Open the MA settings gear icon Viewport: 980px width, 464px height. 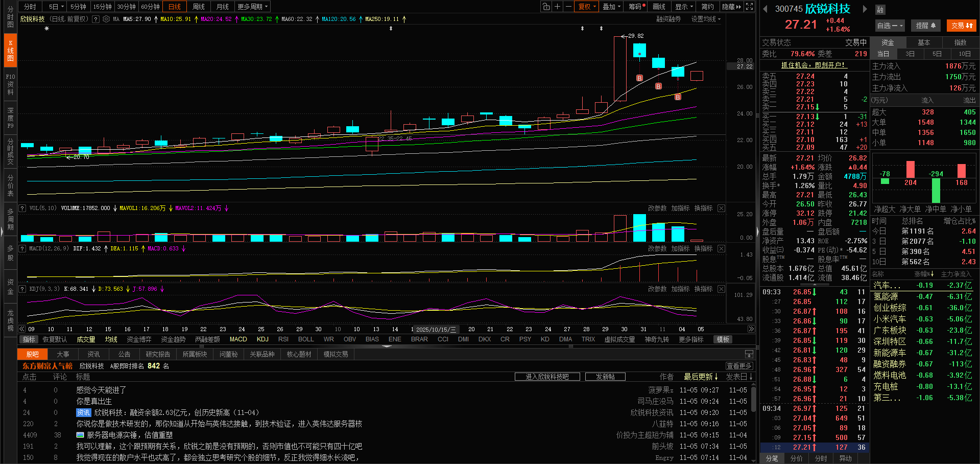tap(106, 19)
